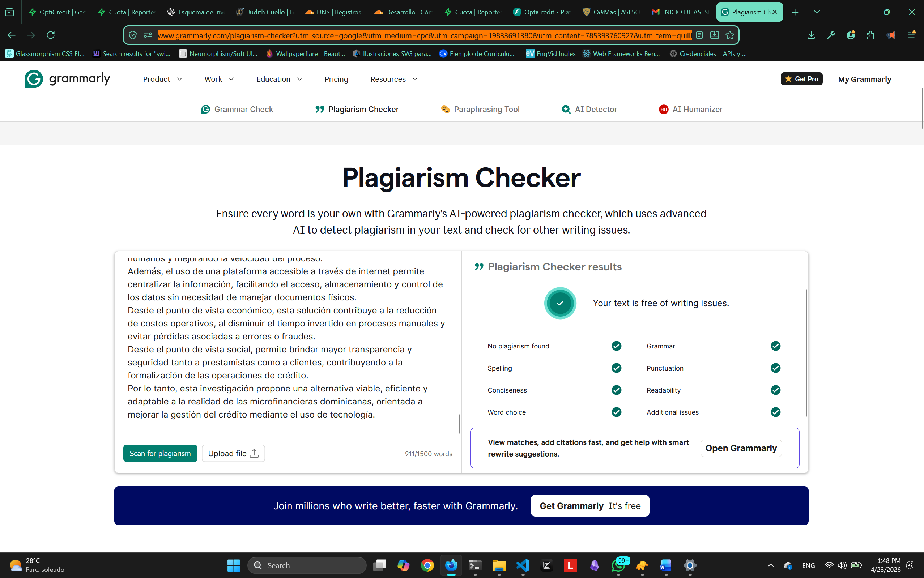
Task: Open the extensions puzzle icon
Action: pos(870,35)
